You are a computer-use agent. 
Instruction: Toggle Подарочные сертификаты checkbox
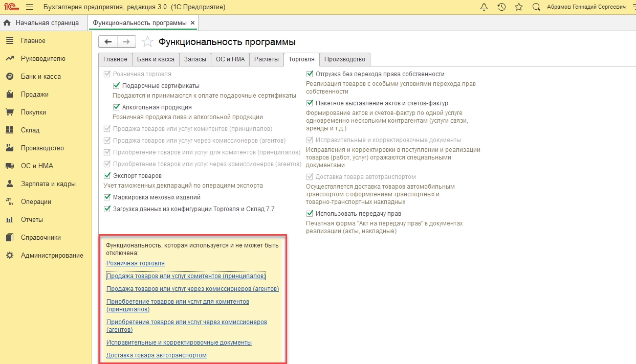click(x=116, y=86)
